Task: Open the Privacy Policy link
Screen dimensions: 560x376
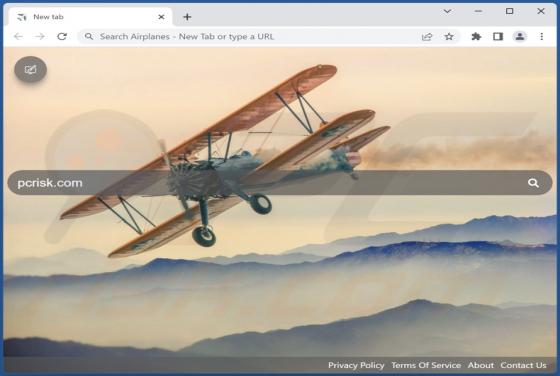Action: tap(356, 365)
